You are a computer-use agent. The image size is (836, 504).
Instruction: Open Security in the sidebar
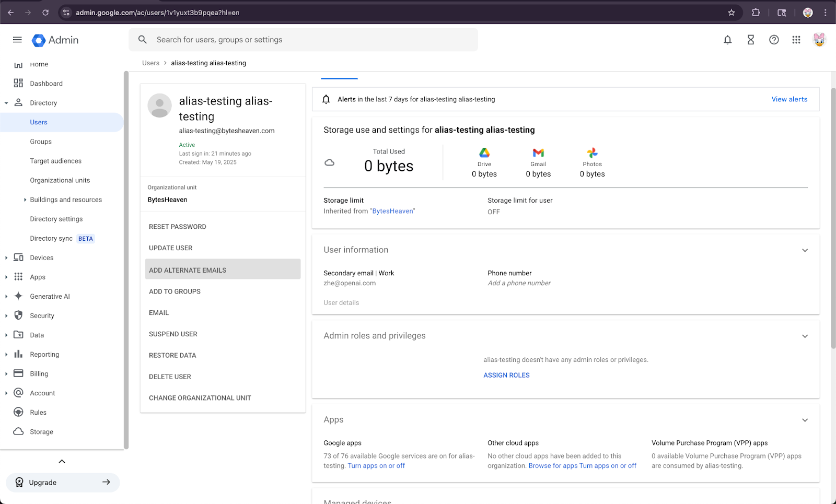(x=42, y=316)
